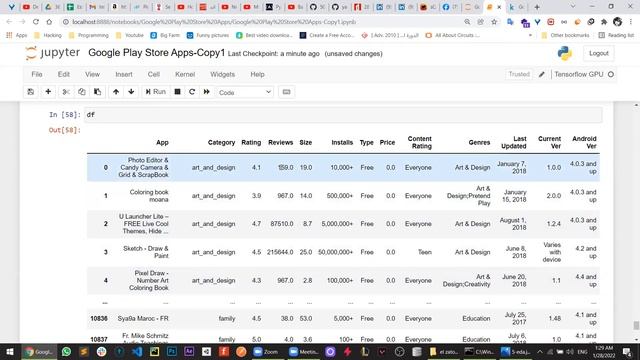Open the Apps bookmarks shortcut
The width and height of the screenshot is (640, 360).
coord(17,36)
